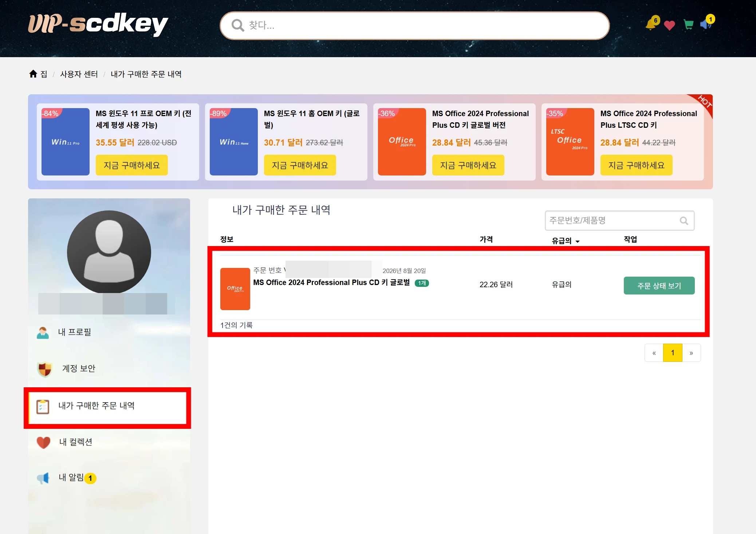This screenshot has height=534, width=756.
Task: Click the clipboard icon beside 내가 구매한 주문 내역
Action: pos(43,406)
